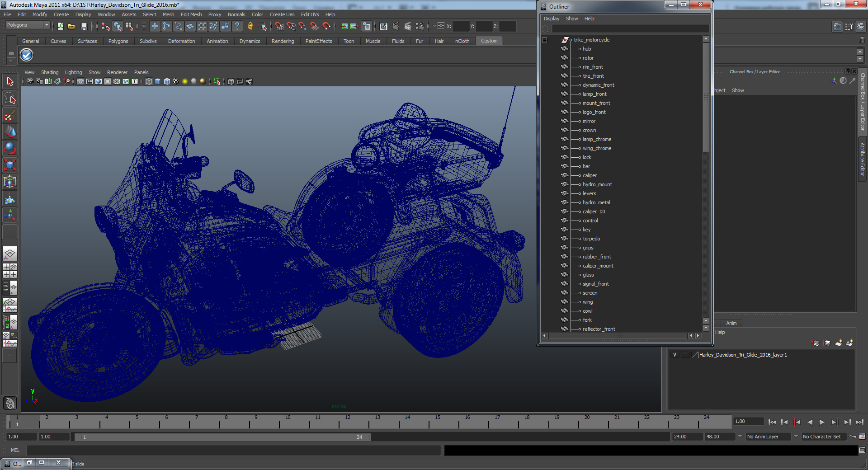The image size is (868, 470).
Task: Open the viewport Shading menu
Action: coord(50,72)
